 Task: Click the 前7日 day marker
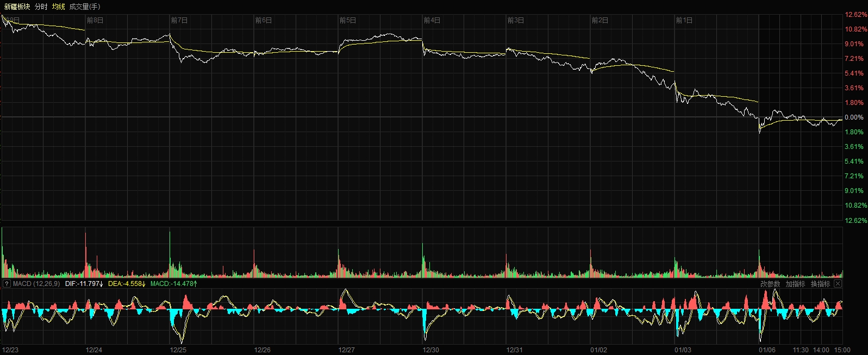click(179, 20)
